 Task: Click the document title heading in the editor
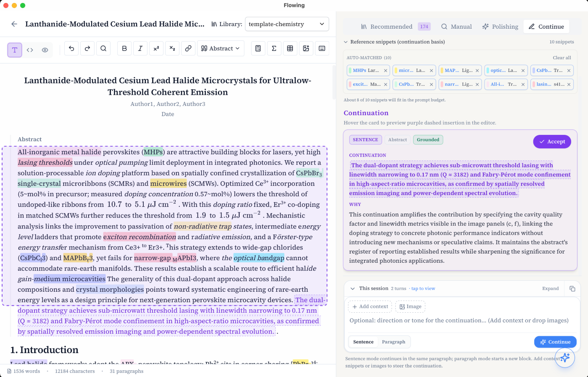(x=168, y=86)
